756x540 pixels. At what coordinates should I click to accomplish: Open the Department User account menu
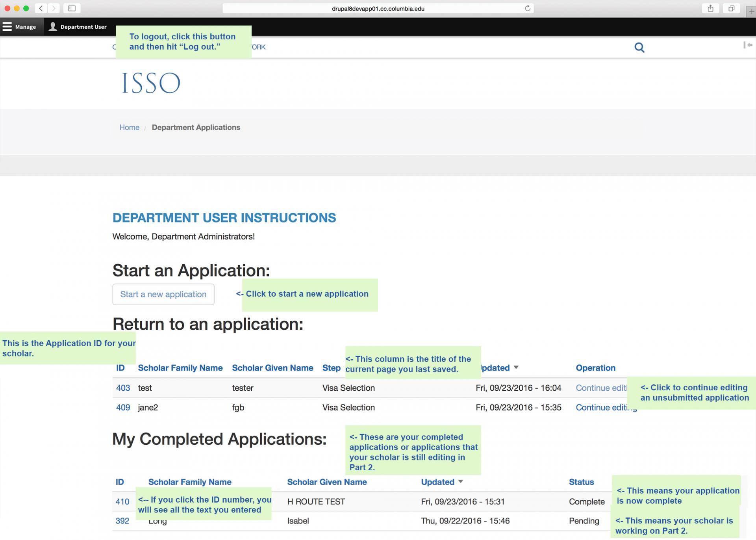click(78, 27)
